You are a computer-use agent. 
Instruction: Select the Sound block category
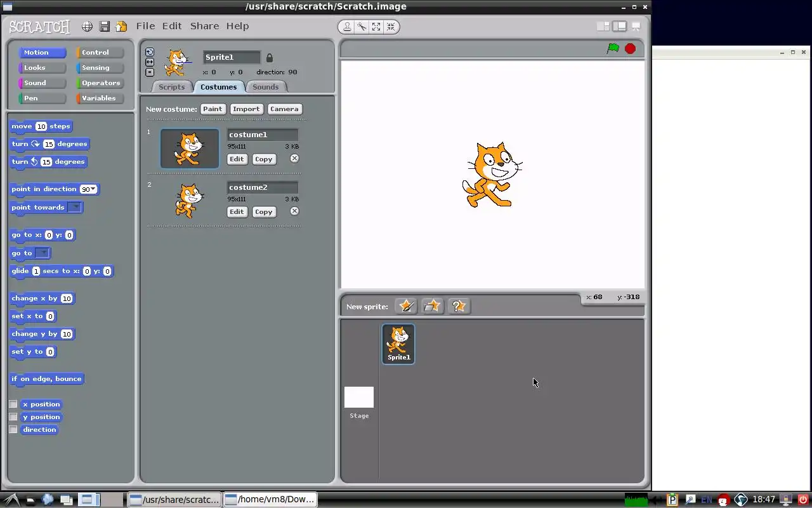point(42,83)
